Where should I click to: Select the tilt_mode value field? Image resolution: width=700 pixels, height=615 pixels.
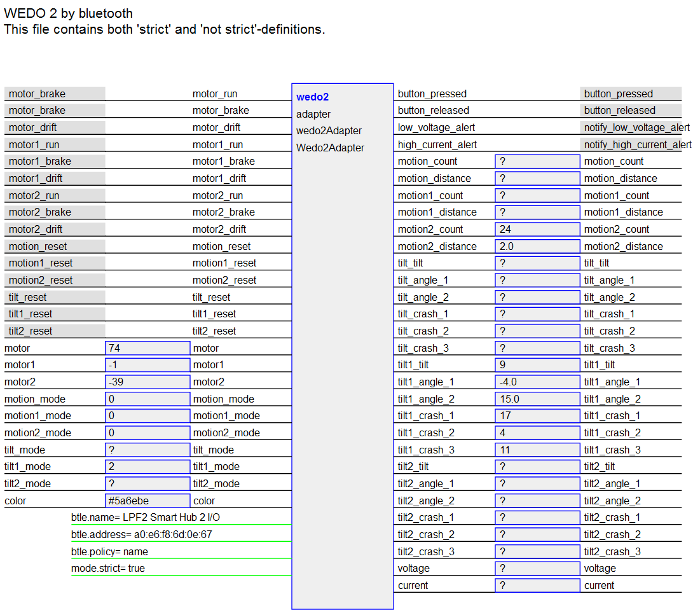148,450
